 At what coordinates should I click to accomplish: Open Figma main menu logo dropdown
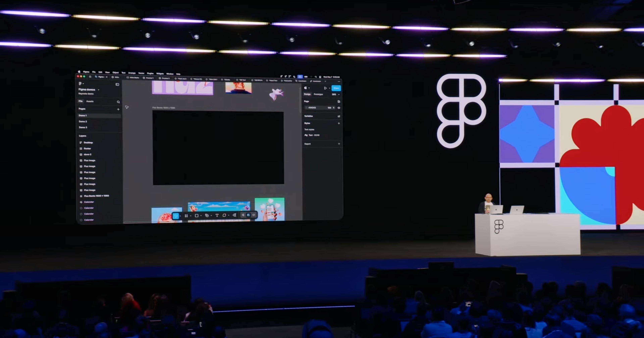81,84
